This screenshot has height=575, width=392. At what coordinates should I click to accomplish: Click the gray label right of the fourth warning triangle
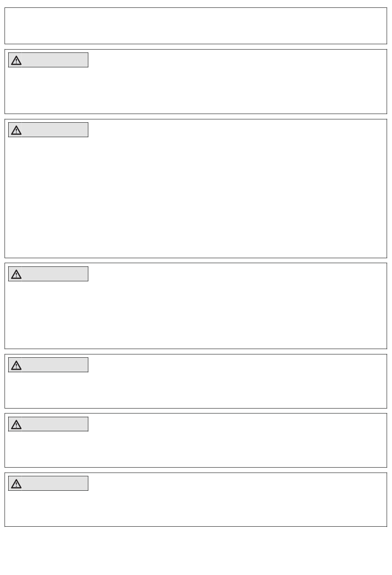[55, 365]
